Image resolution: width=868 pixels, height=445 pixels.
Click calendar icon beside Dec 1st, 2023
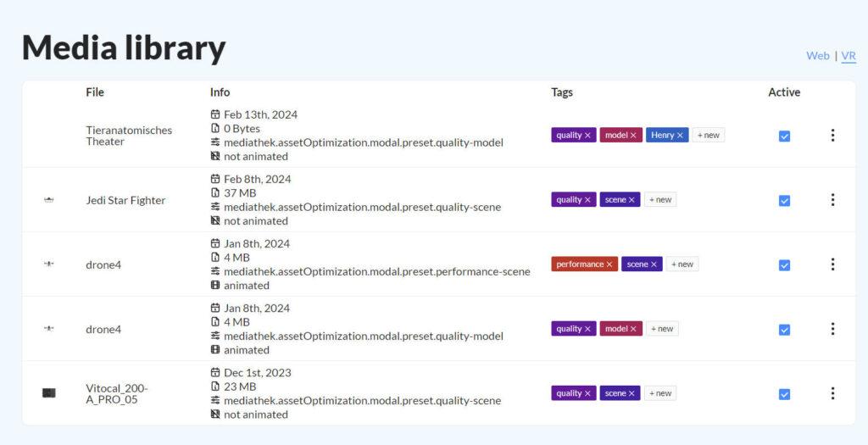[215, 372]
